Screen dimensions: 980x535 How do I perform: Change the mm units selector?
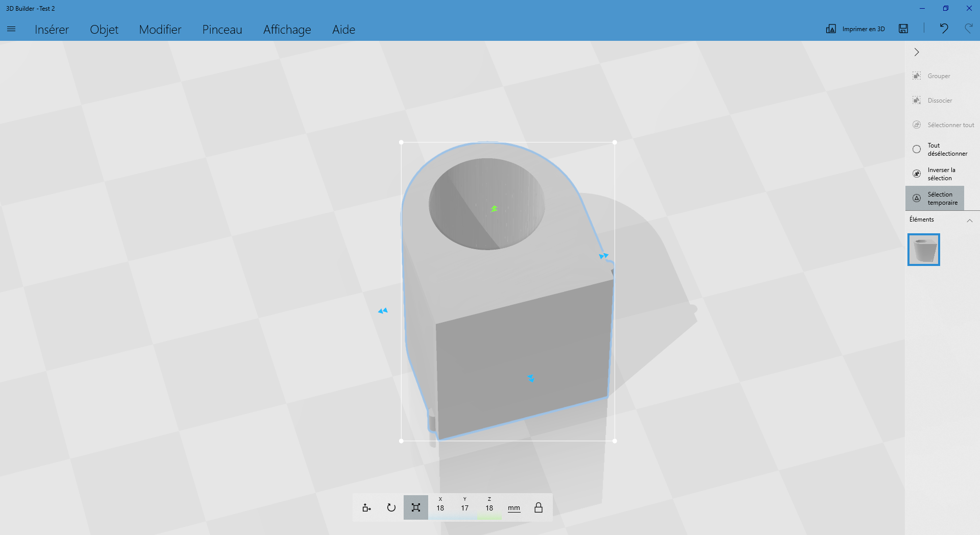514,508
